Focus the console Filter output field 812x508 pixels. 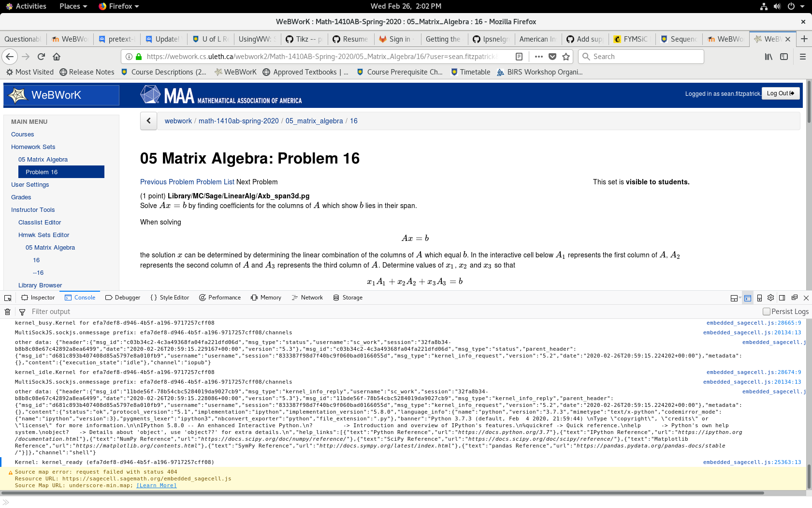[387, 312]
